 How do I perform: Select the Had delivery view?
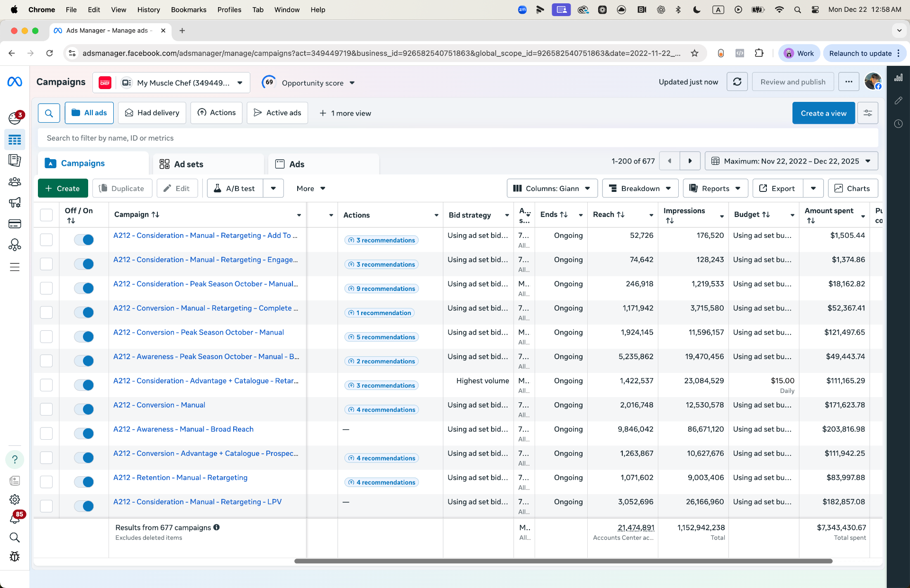click(x=152, y=113)
